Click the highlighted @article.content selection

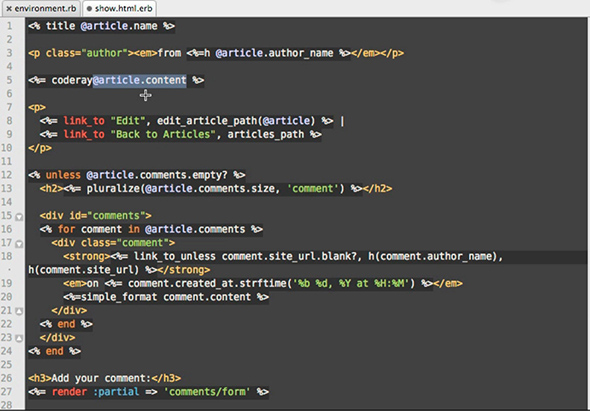140,80
